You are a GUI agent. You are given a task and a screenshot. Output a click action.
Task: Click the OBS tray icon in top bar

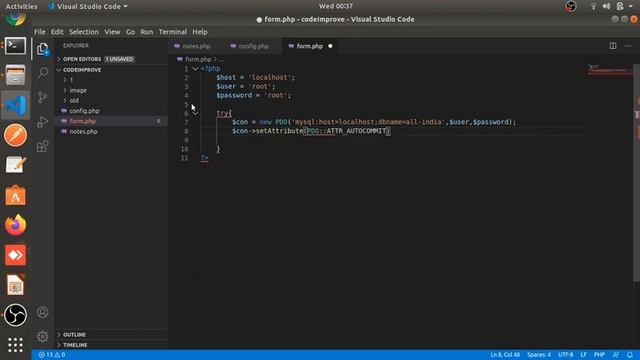[571, 6]
